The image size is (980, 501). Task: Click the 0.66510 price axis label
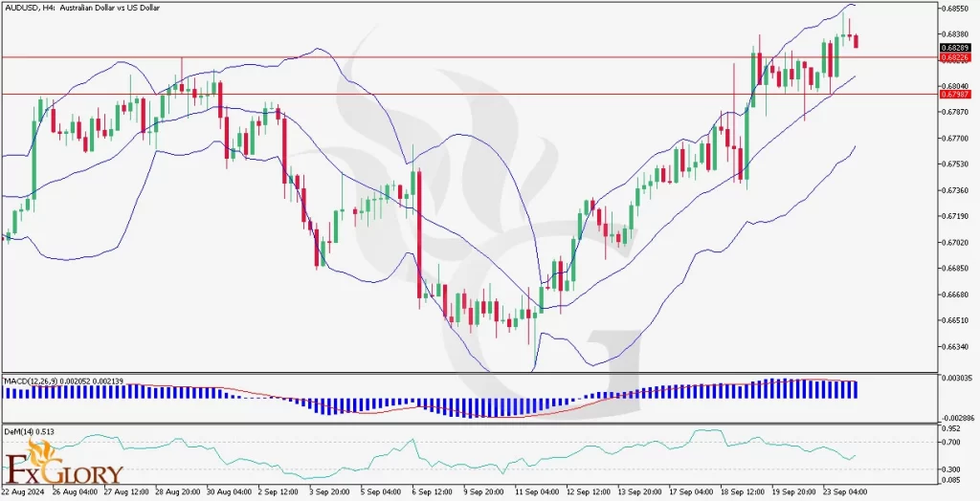(956, 320)
